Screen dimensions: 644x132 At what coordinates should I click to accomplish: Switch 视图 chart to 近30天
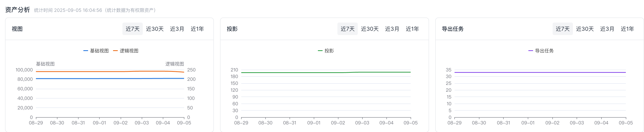coord(155,29)
